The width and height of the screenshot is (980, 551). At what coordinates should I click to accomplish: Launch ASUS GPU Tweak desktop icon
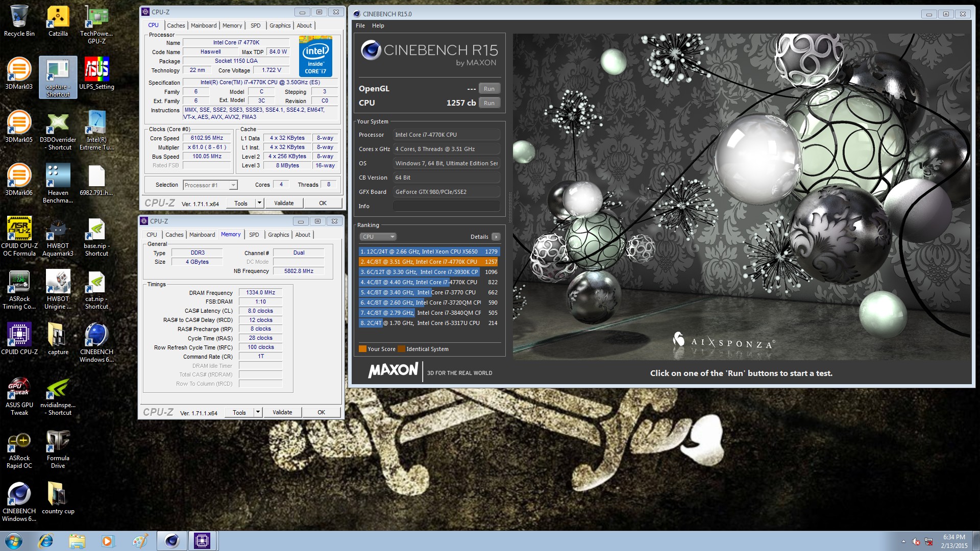tap(19, 396)
